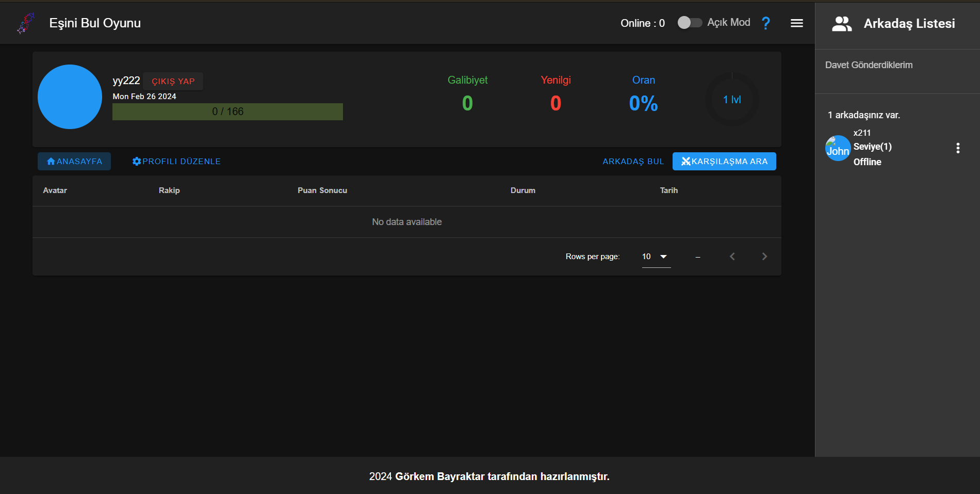Screen dimensions: 980x494
Task: Sort by Durum column header
Action: pyautogui.click(x=523, y=190)
